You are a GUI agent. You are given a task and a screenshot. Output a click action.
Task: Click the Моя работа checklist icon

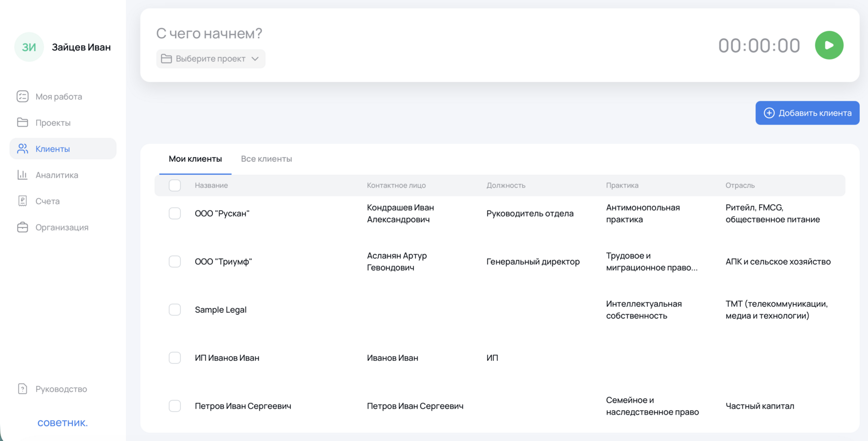pyautogui.click(x=23, y=97)
